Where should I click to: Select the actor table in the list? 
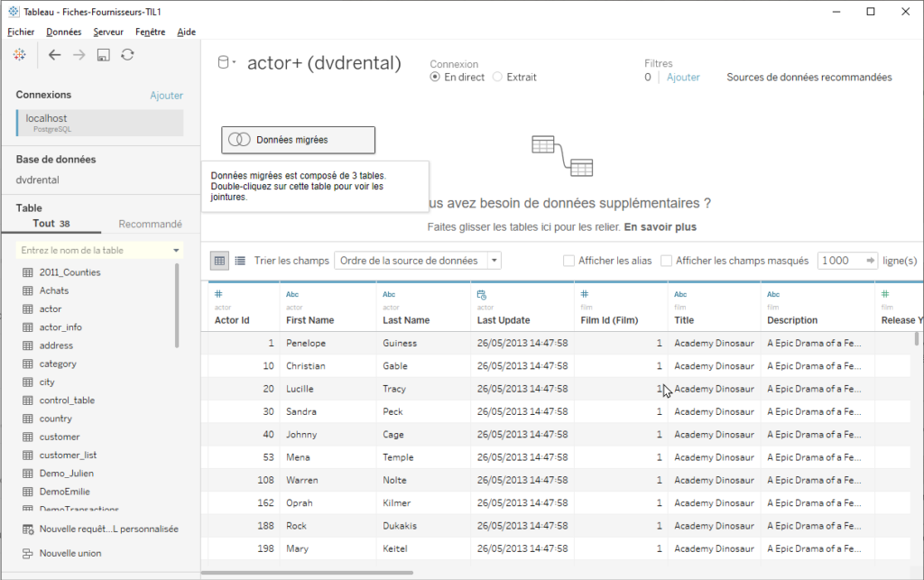click(51, 308)
